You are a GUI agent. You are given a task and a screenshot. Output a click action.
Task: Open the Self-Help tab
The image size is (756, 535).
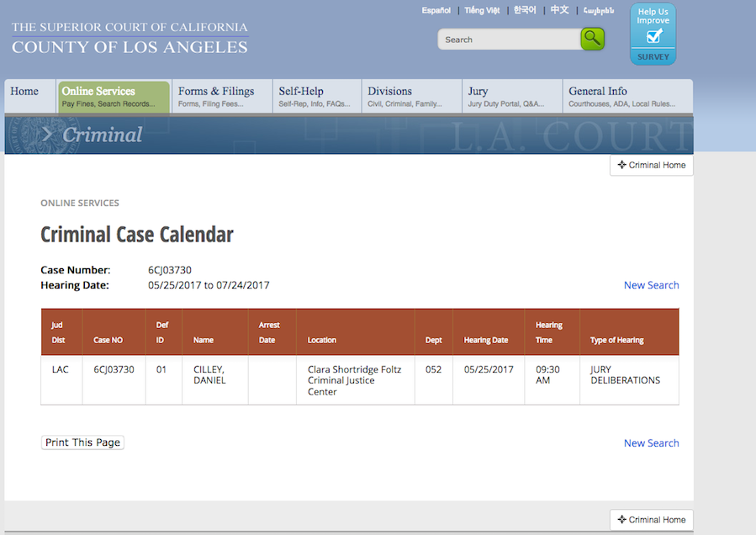[317, 96]
